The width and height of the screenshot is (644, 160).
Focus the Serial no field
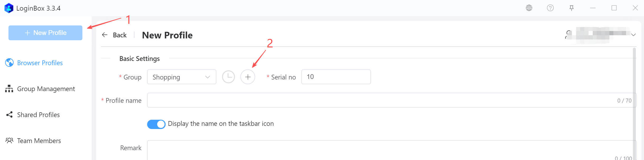point(336,77)
